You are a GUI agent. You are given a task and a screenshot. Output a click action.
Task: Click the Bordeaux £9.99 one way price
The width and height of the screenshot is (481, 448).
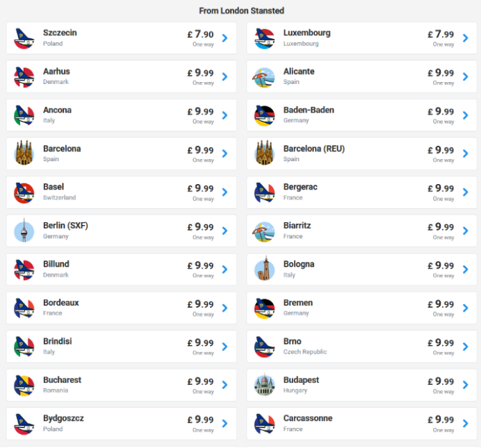coord(201,308)
